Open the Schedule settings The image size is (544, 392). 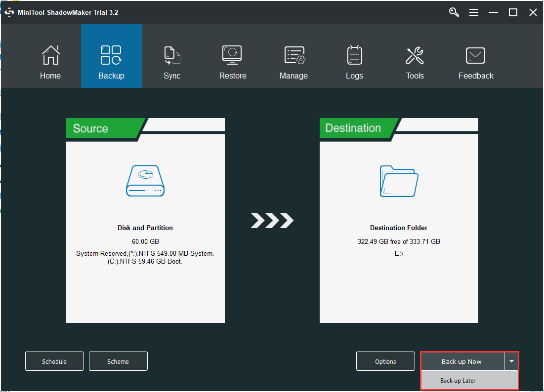pyautogui.click(x=54, y=361)
